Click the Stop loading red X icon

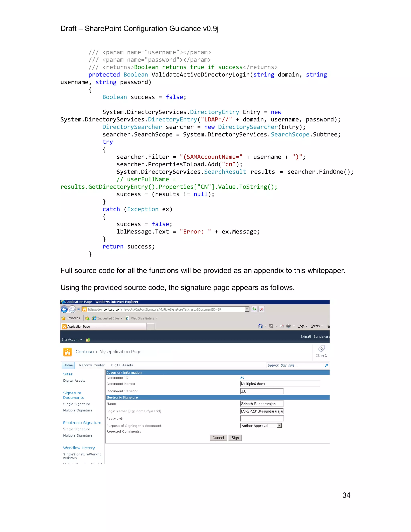262,309
